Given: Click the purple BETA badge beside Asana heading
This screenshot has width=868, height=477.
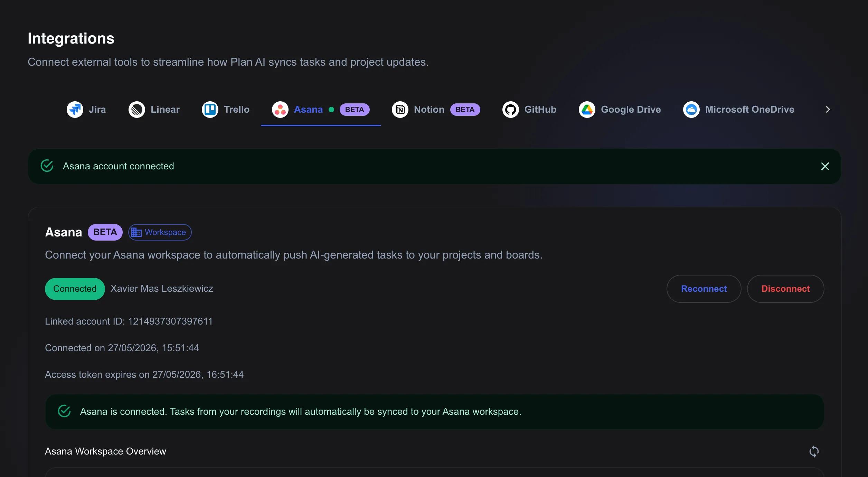Looking at the screenshot, I should pos(105,232).
